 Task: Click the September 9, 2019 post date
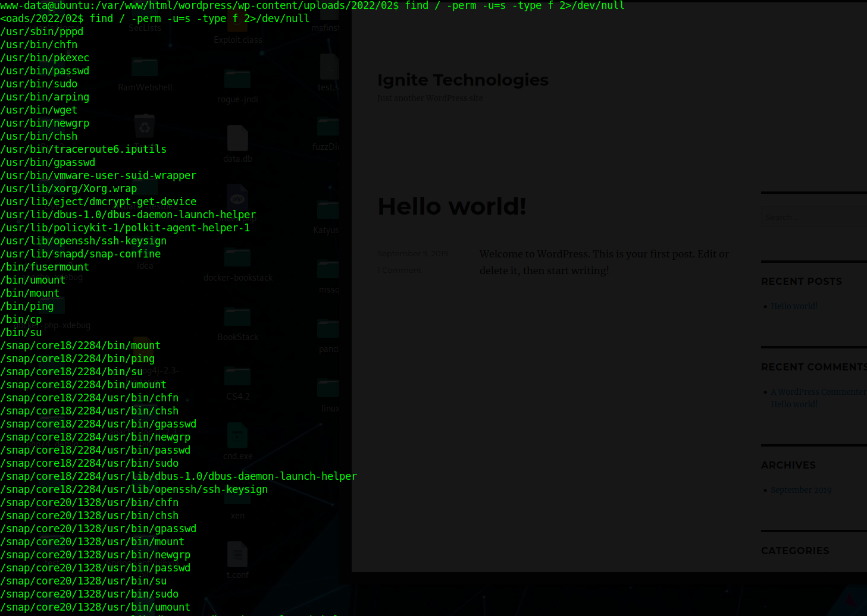[412, 253]
